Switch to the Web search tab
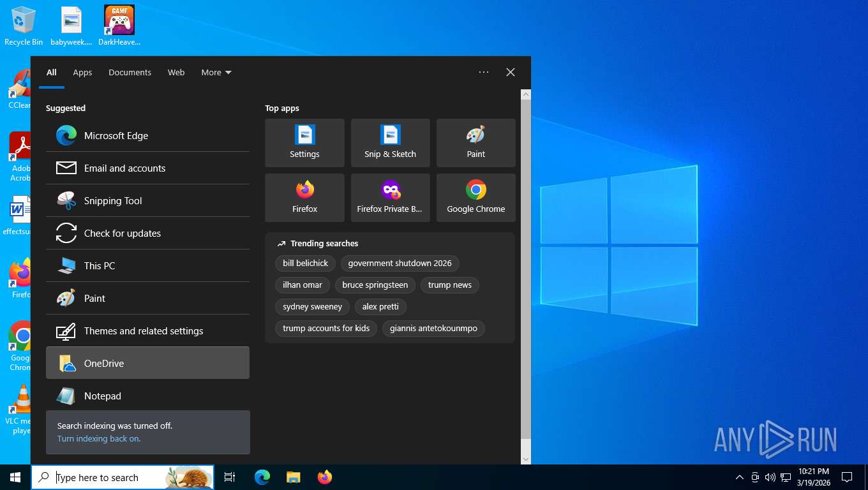 176,72
